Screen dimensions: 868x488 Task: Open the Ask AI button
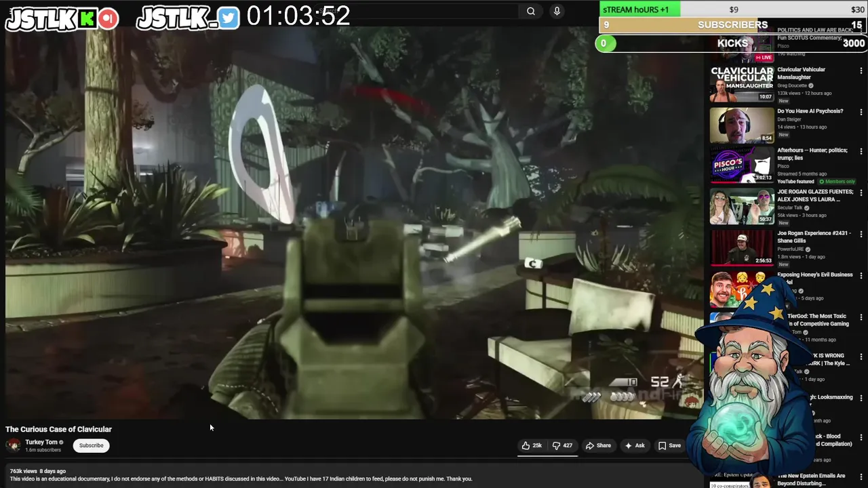click(x=635, y=445)
